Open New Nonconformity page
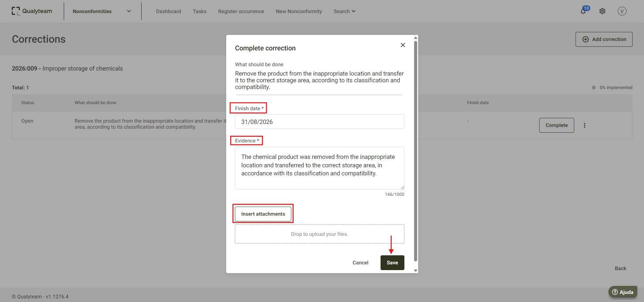The width and height of the screenshot is (644, 302). tap(299, 11)
